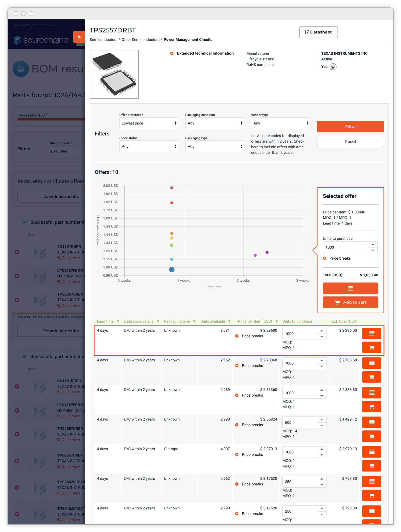The width and height of the screenshot is (401, 532).
Task: Click list icon for $2,833.60 offer
Action: point(371,393)
